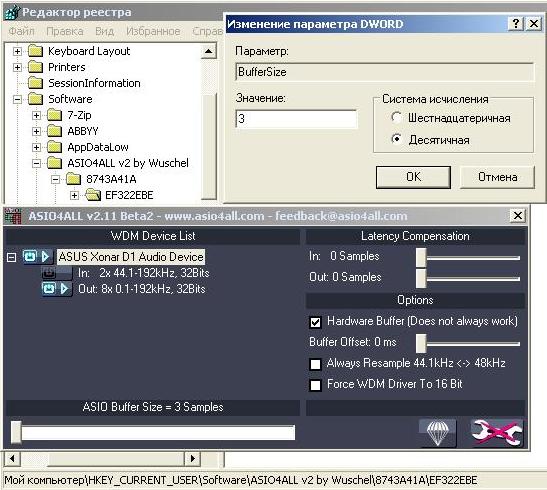This screenshot has width=547, height=490.
Task: Click the Registry Editor app icon in title bar
Action: click(x=12, y=12)
